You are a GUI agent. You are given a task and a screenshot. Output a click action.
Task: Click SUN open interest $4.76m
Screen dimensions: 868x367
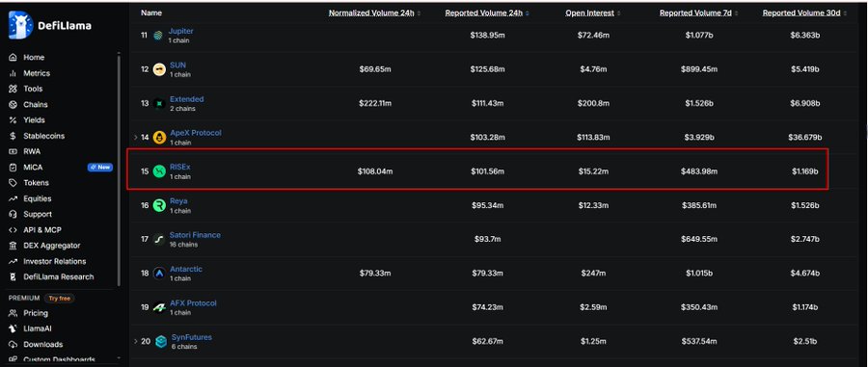(x=594, y=69)
